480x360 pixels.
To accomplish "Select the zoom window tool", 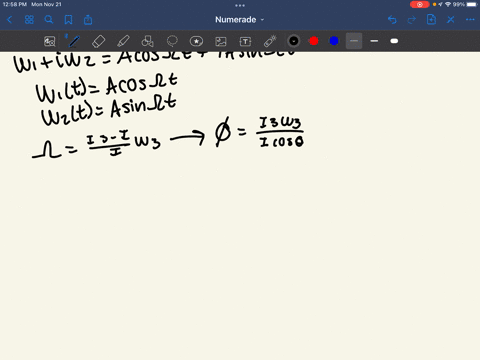I will [50, 41].
